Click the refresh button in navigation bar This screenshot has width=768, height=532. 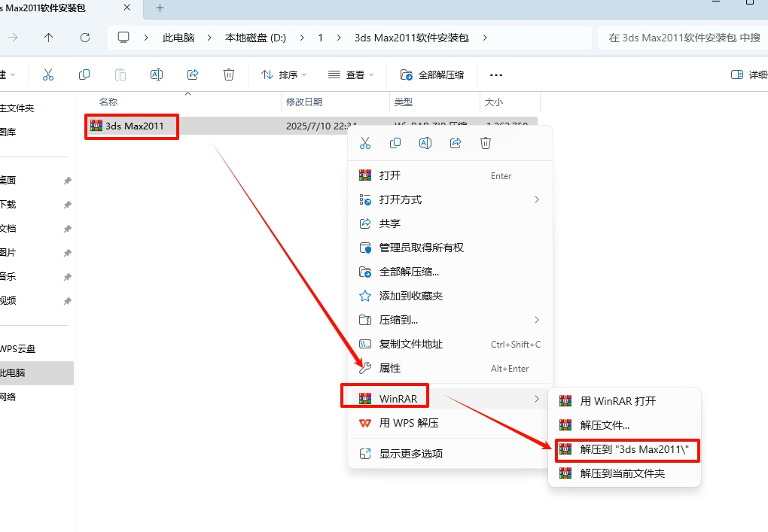click(x=85, y=37)
